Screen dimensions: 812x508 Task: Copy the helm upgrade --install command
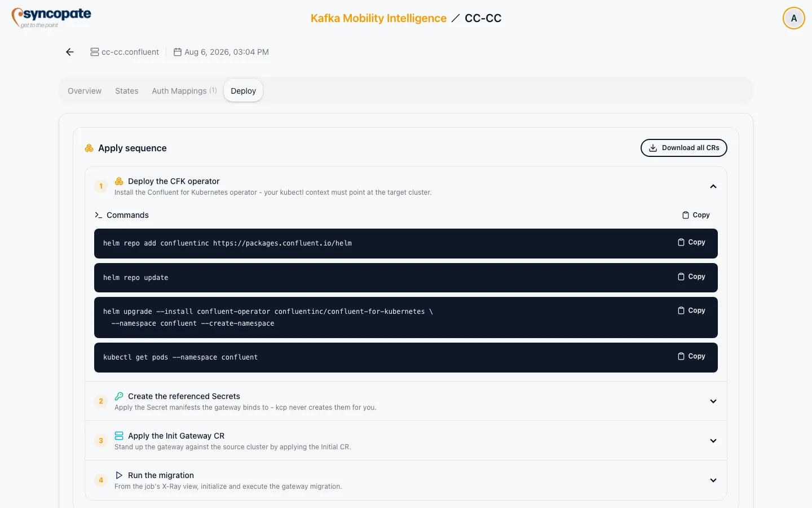click(x=691, y=310)
